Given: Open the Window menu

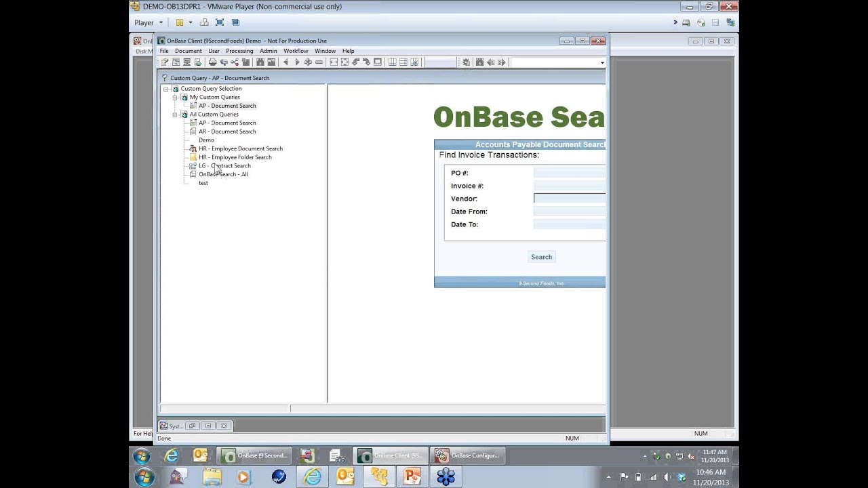Looking at the screenshot, I should click(325, 51).
